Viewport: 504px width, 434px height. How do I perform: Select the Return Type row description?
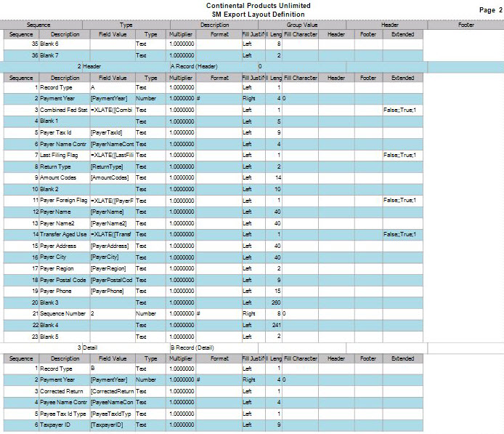point(57,166)
